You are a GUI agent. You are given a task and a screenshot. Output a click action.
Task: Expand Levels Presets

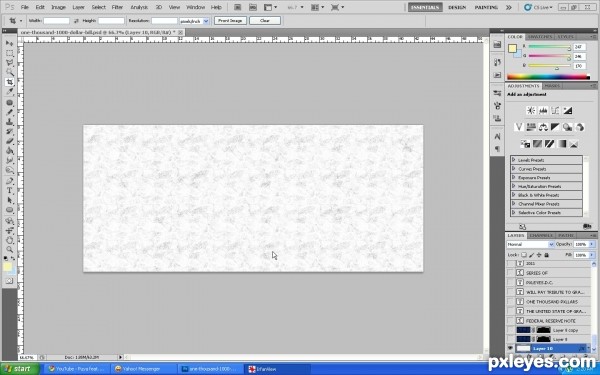tap(514, 160)
